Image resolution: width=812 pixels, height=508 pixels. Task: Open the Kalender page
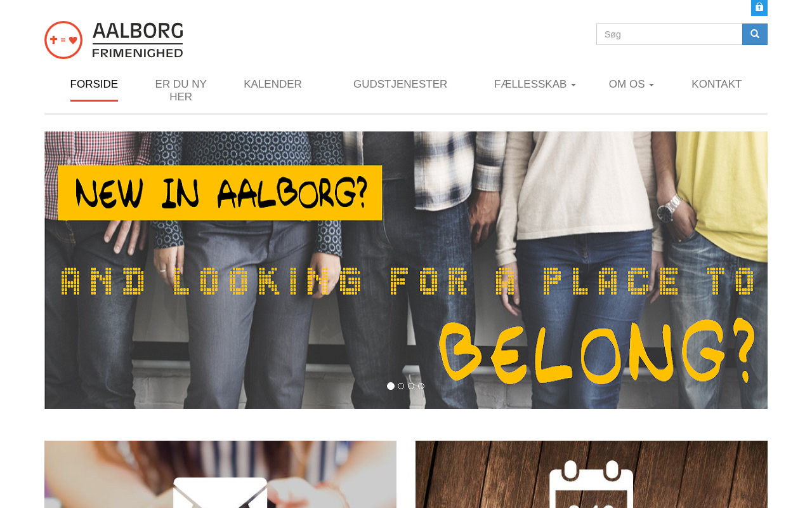tap(273, 84)
